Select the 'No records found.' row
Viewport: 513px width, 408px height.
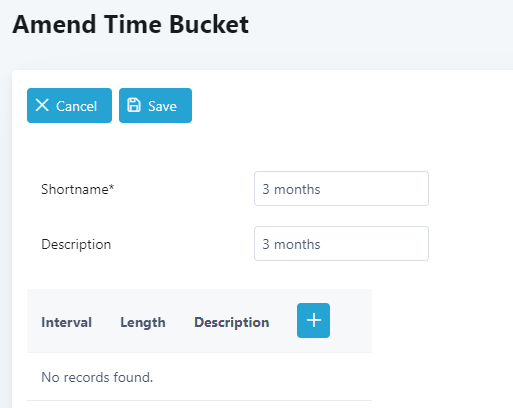coord(199,377)
